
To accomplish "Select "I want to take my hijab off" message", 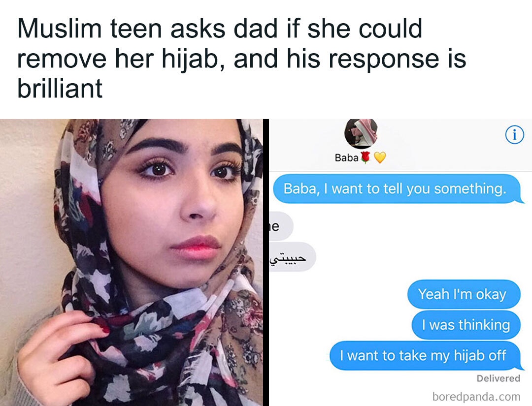I will tap(426, 355).
